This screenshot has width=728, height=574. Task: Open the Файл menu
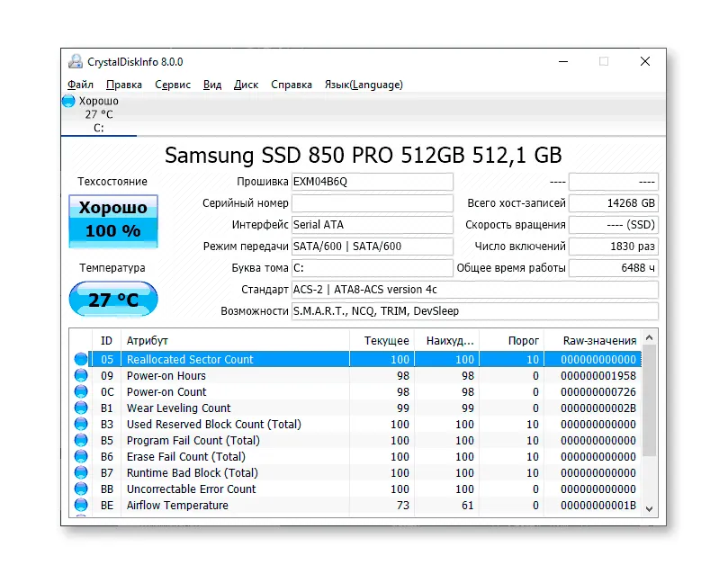click(x=80, y=85)
